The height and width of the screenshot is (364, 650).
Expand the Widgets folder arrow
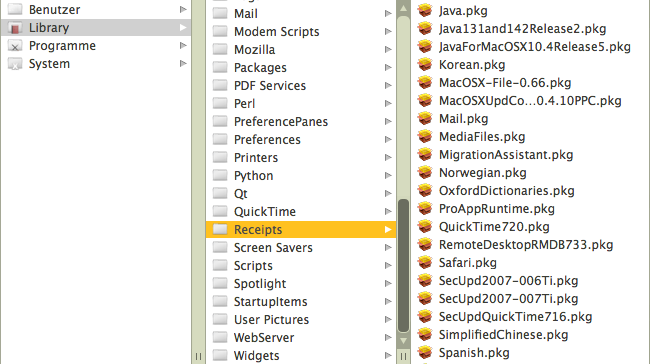click(388, 355)
